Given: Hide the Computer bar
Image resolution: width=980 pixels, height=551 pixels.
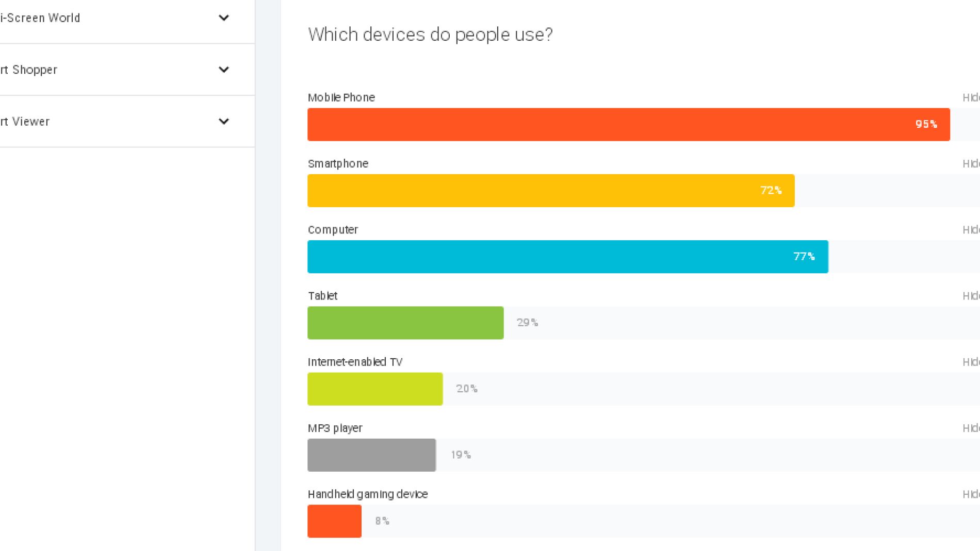Looking at the screenshot, I should (971, 230).
